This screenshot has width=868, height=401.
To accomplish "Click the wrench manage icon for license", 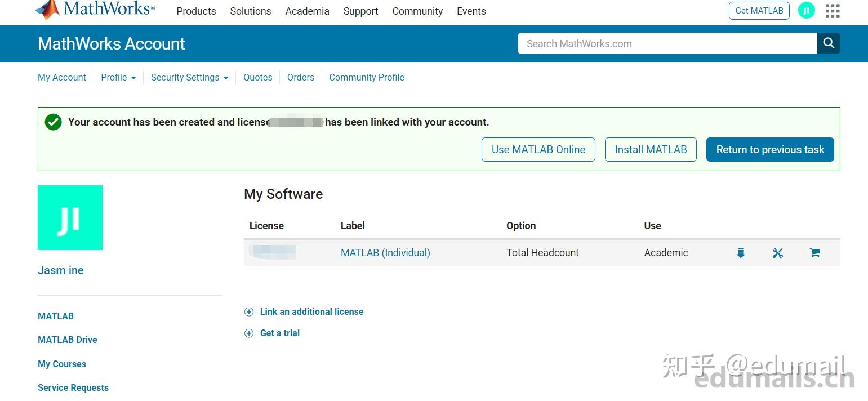I will point(778,253).
